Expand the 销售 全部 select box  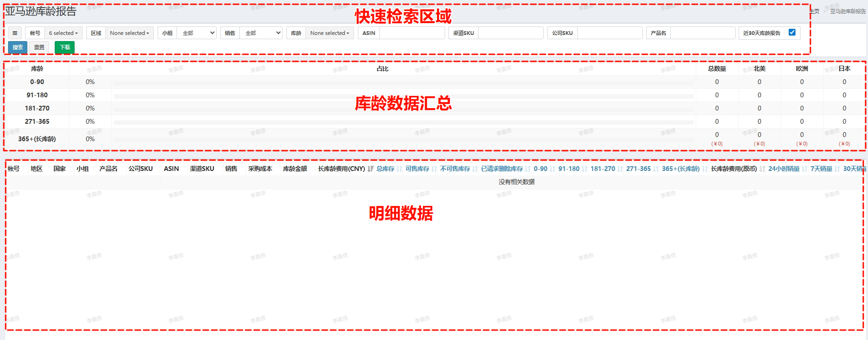(261, 33)
